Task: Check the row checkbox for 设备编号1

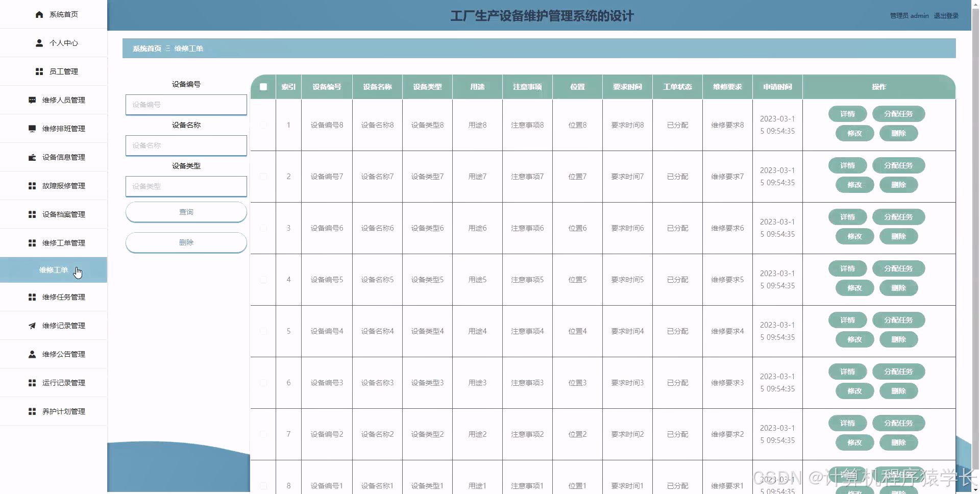Action: (x=263, y=486)
